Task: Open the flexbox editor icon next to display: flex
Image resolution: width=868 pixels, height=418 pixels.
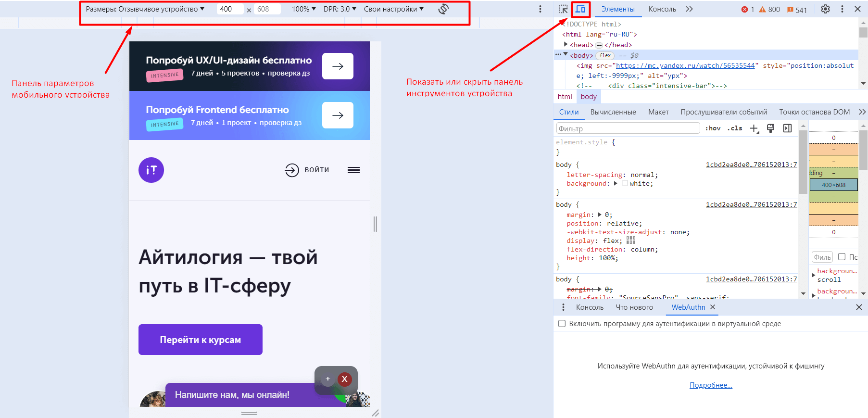Action: point(631,240)
